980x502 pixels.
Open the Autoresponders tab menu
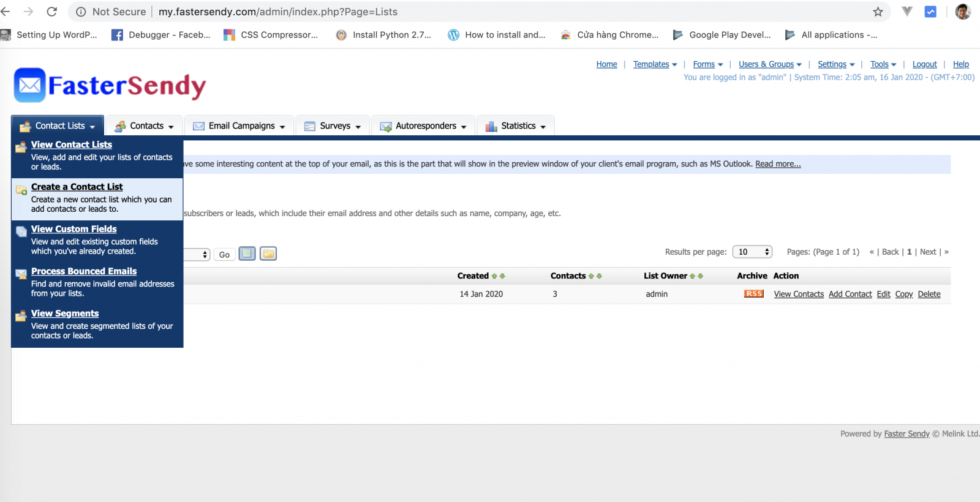coord(423,125)
